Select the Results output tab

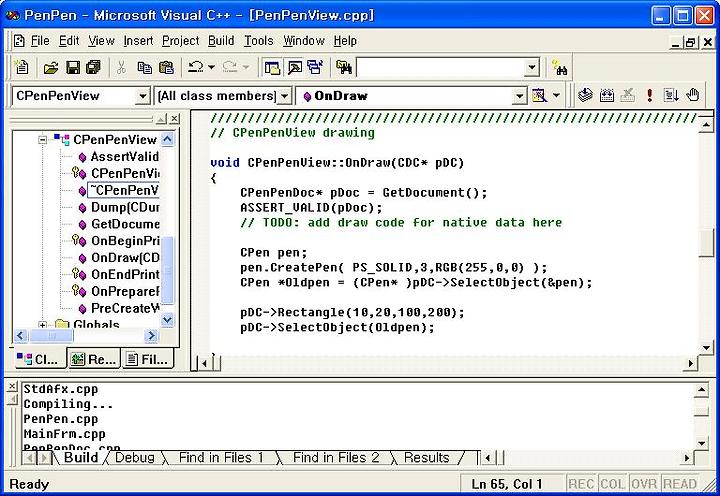click(x=427, y=458)
